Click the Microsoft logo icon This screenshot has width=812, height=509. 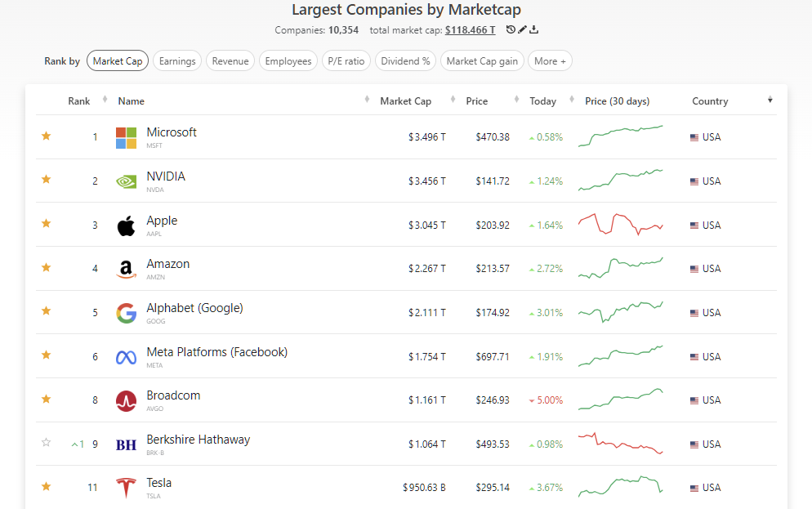[x=125, y=136]
